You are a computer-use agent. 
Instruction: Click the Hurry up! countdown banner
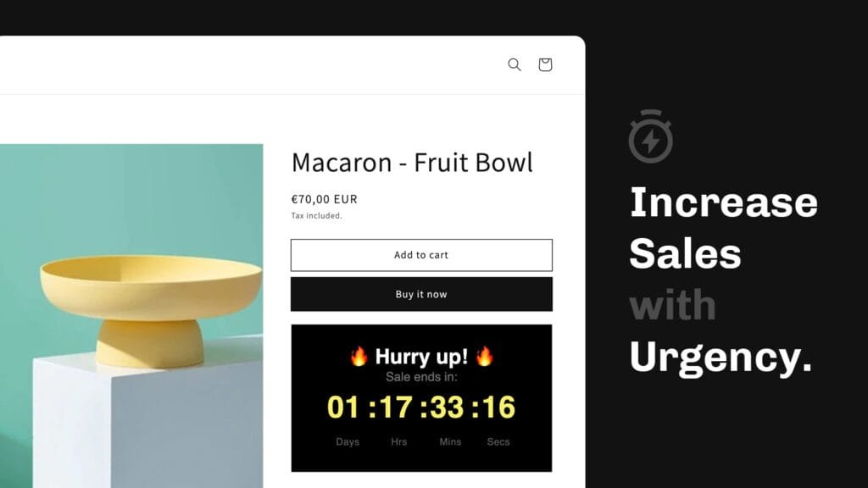pyautogui.click(x=421, y=396)
